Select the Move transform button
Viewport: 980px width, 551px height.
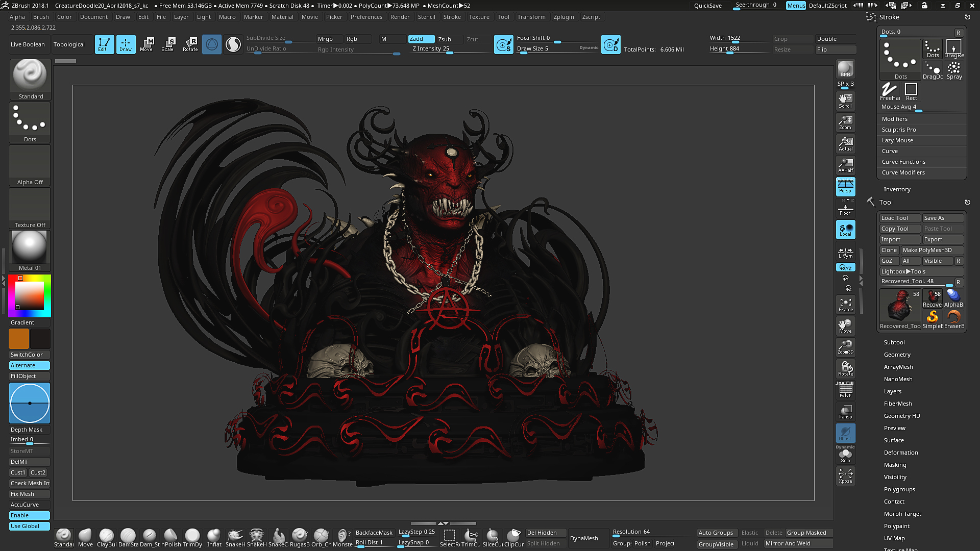(x=146, y=44)
